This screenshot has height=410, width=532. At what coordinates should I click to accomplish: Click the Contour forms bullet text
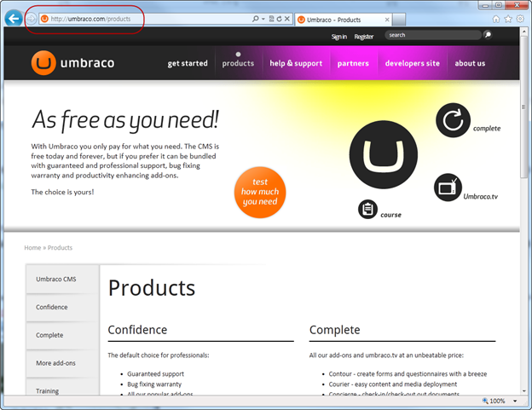tap(408, 374)
